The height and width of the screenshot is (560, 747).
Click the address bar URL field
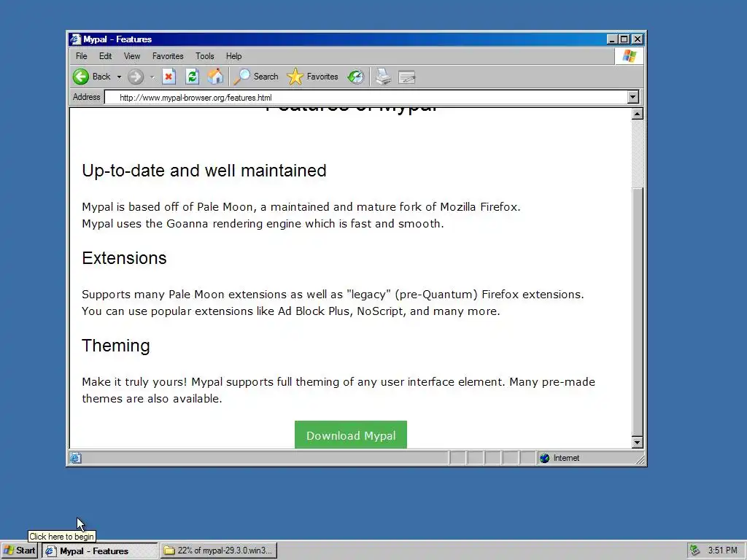(366, 98)
